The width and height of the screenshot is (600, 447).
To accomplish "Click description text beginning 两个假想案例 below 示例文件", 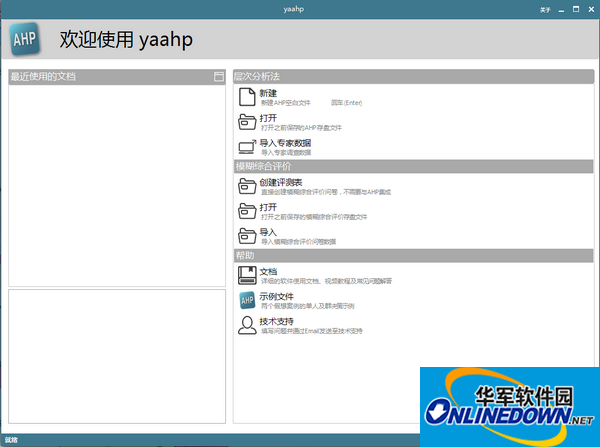I will pos(308,306).
